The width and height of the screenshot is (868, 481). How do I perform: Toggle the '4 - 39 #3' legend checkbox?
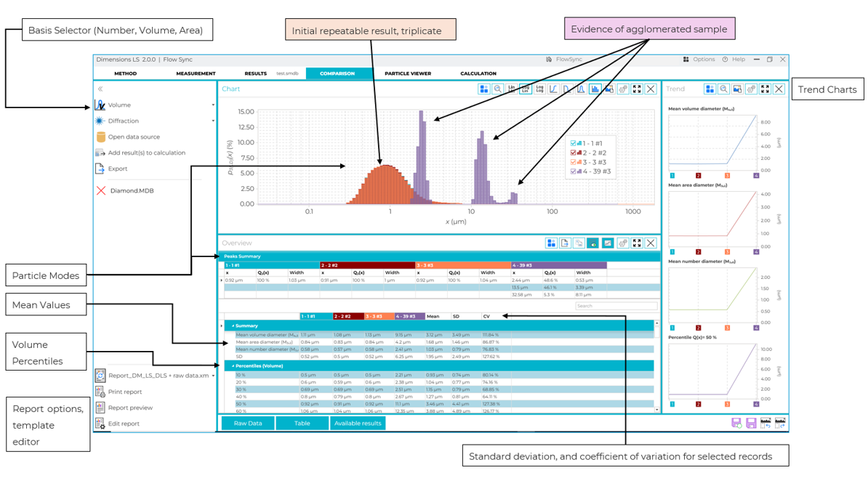pyautogui.click(x=574, y=172)
